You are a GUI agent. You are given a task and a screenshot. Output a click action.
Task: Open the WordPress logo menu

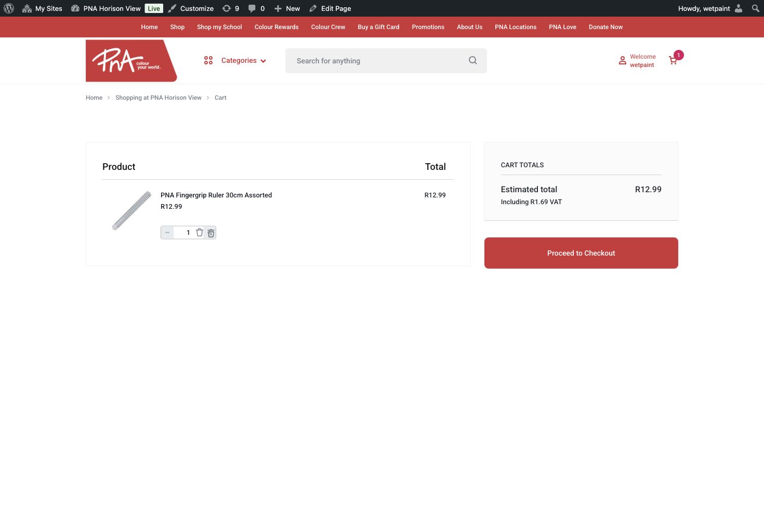(x=9, y=8)
